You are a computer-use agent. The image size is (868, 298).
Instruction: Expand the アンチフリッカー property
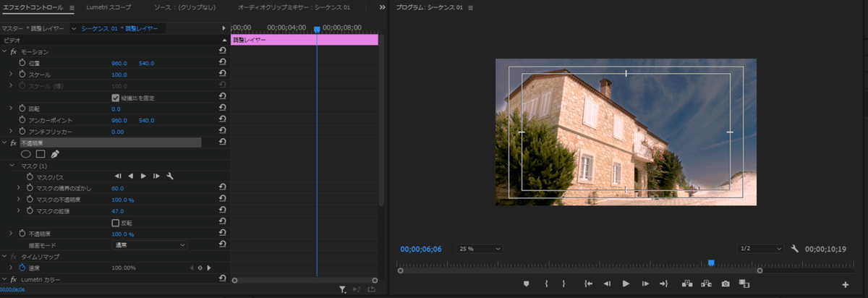pos(11,132)
